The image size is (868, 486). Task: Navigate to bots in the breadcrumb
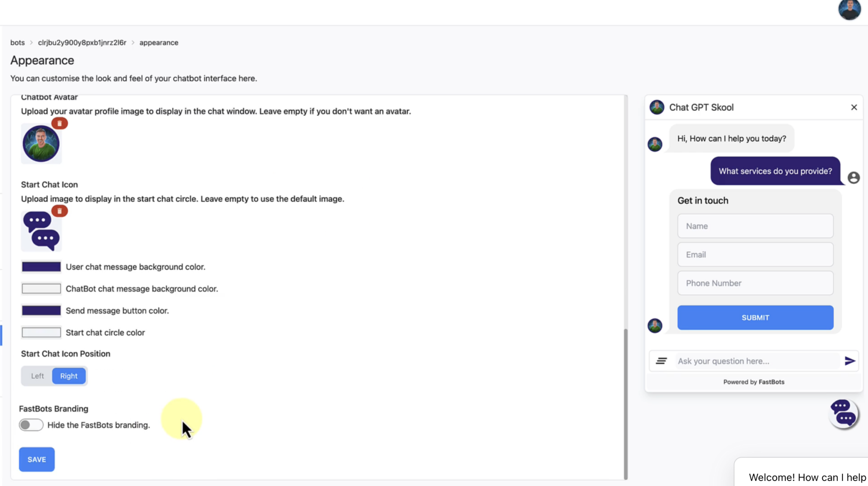coord(17,42)
